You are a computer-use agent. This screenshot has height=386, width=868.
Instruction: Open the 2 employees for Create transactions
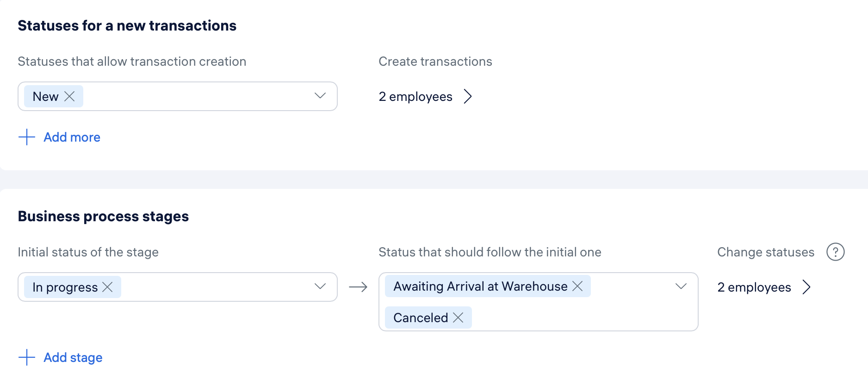415,96
